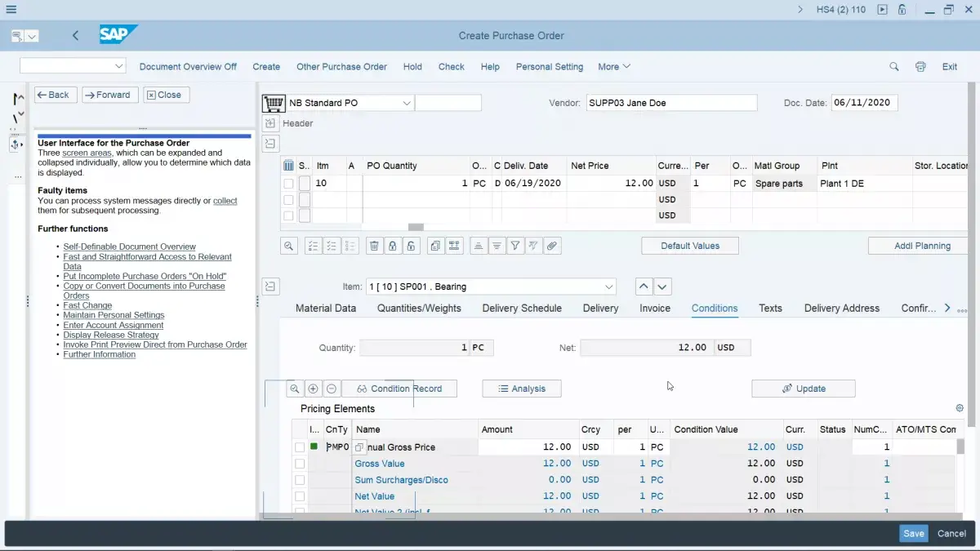The width and height of the screenshot is (980, 551).
Task: Click the first select-all checklist icon
Action: 313,246
